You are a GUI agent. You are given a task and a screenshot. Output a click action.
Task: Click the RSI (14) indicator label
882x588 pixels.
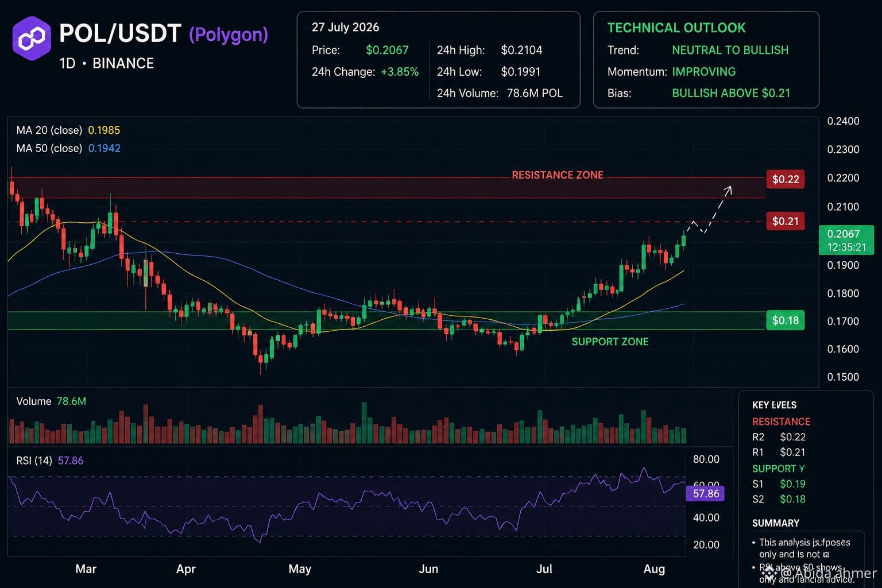tap(34, 461)
